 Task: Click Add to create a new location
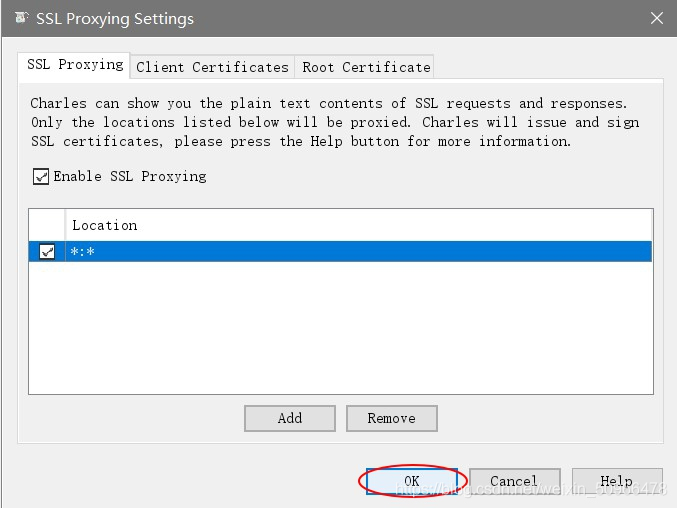click(290, 418)
